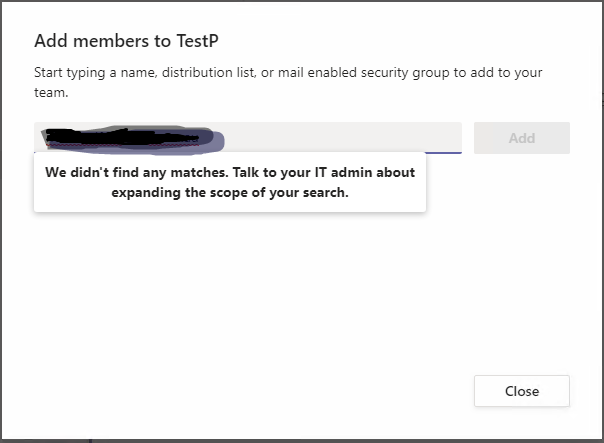The height and width of the screenshot is (443, 604).
Task: Click 'expanding the scope of your search' line
Action: [230, 193]
